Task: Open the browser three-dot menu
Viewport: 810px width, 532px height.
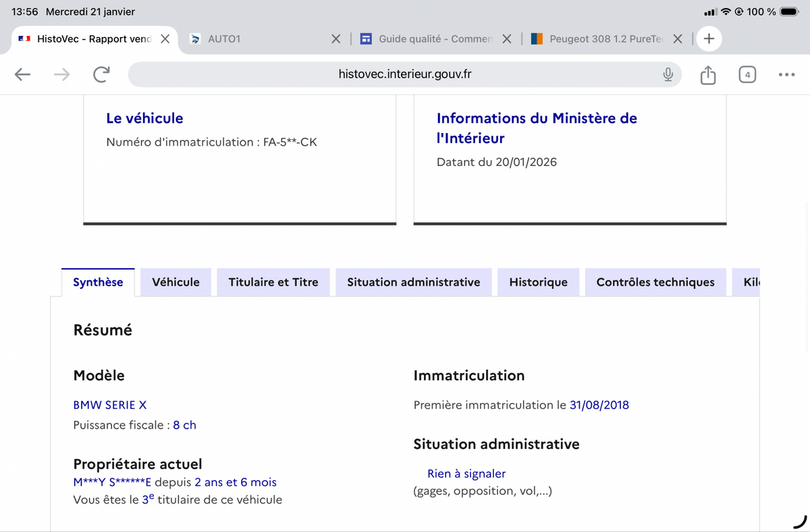Action: pyautogui.click(x=786, y=74)
